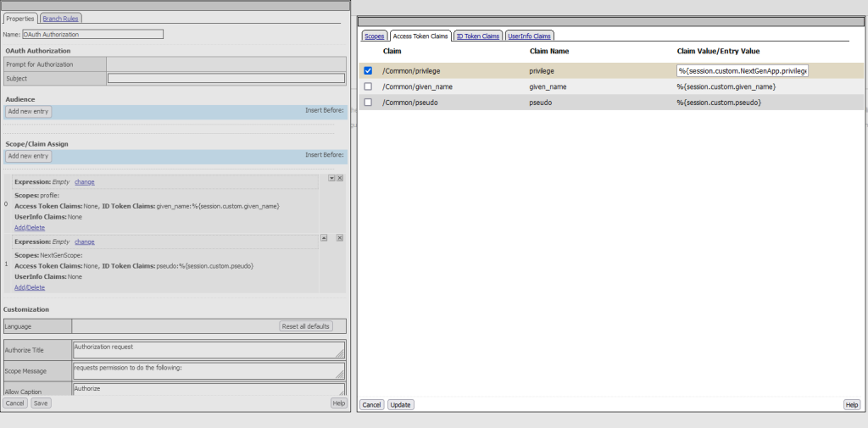868x428 pixels.
Task: Check the /Common/given_name claim checkbox
Action: tap(368, 86)
